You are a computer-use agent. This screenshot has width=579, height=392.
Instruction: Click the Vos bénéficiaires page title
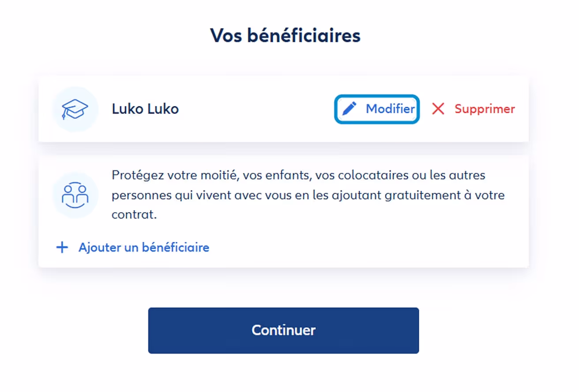(x=286, y=35)
